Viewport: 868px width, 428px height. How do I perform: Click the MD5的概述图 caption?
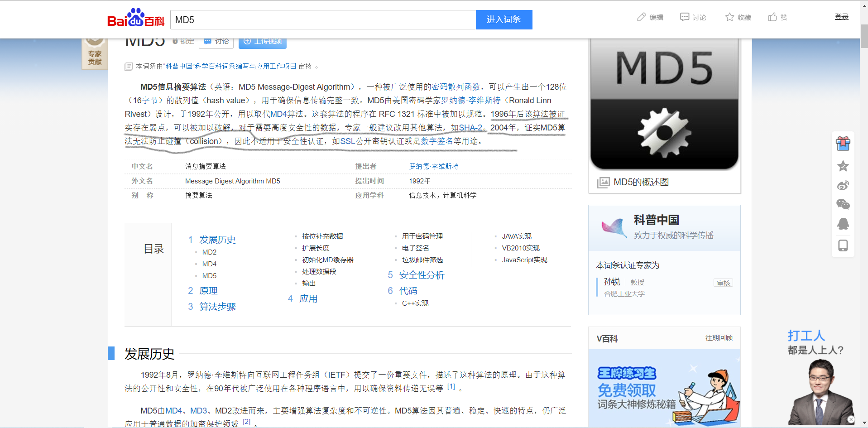click(641, 183)
